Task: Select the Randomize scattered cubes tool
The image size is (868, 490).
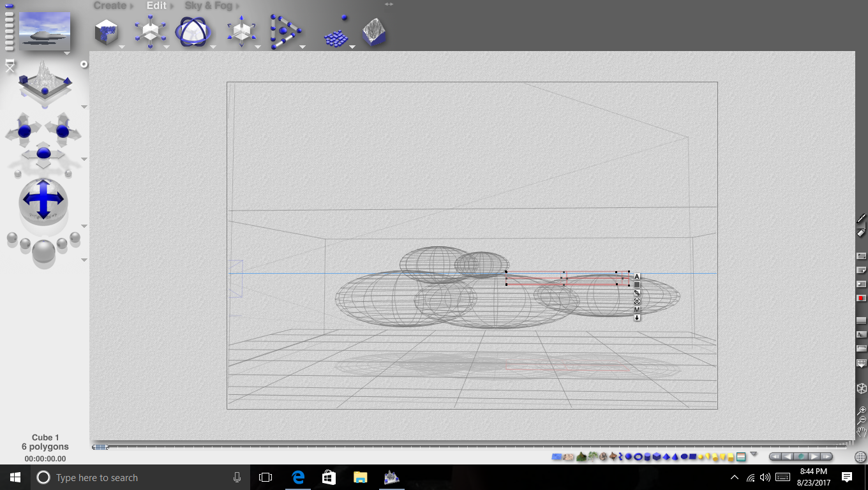Action: point(336,33)
